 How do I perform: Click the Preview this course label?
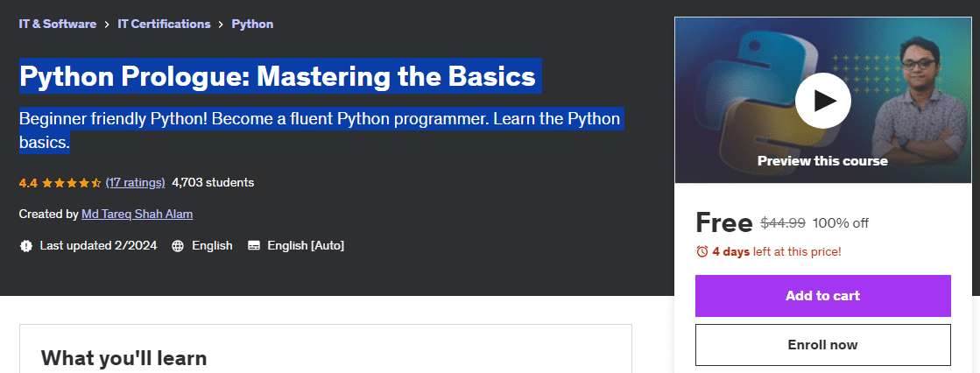click(822, 161)
